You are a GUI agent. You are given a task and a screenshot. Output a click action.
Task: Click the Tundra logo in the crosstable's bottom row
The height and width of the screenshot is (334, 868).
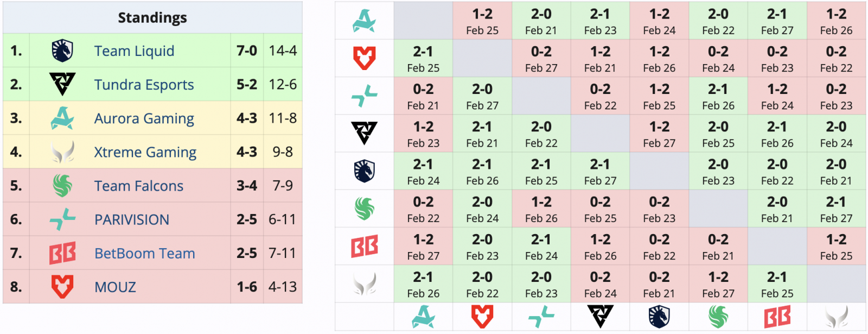click(600, 316)
